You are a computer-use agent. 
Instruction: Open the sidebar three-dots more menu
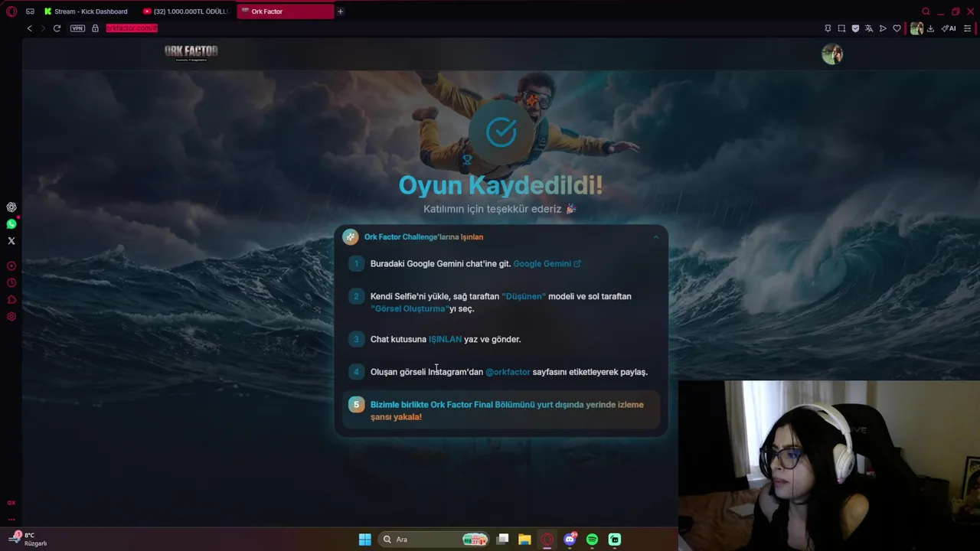(11, 519)
